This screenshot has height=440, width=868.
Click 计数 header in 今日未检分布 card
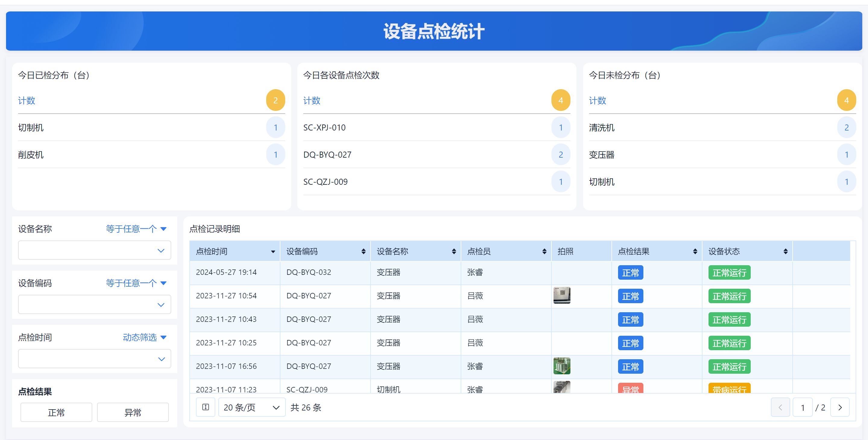(598, 100)
